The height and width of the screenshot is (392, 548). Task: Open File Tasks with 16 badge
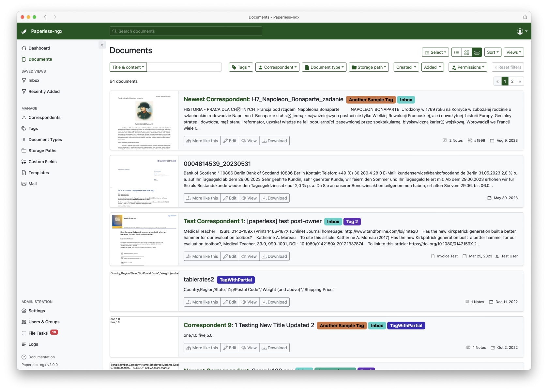(38, 333)
